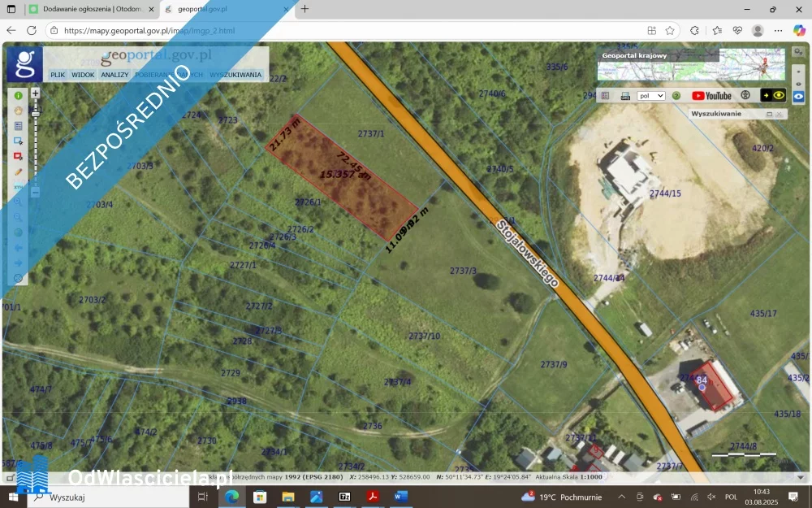812x508 pixels.
Task: Click the zoom in plus button
Action: (35, 93)
